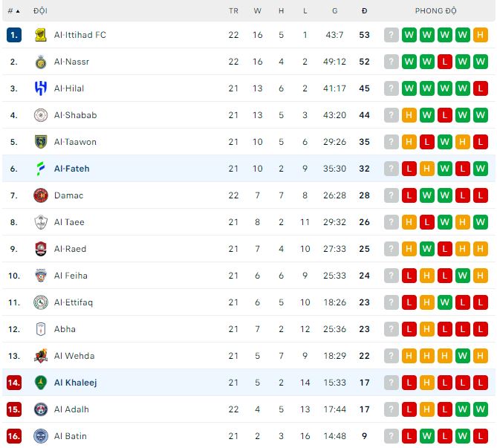Viewport: 497px width, 448px height.
Task: Sort standings by Đ points column
Action: click(x=364, y=11)
